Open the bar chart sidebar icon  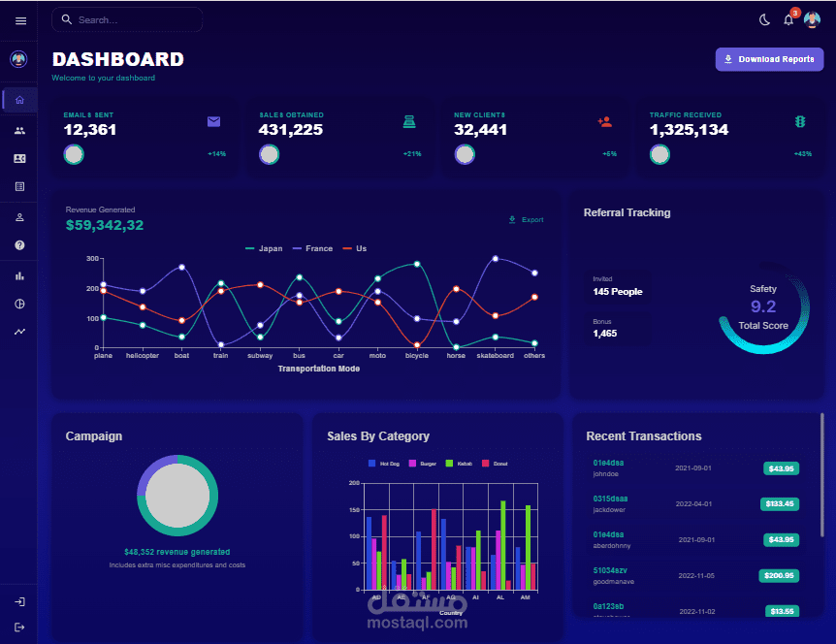(19, 276)
